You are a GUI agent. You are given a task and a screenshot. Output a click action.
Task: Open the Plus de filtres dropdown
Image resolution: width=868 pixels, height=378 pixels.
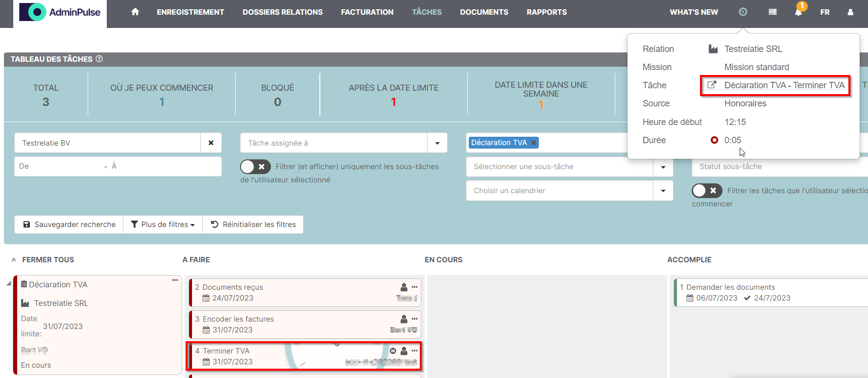(163, 225)
